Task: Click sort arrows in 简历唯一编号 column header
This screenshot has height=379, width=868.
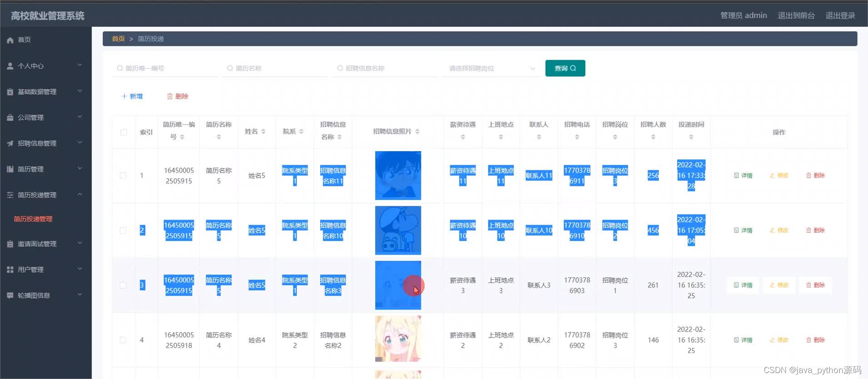Action: tap(182, 137)
